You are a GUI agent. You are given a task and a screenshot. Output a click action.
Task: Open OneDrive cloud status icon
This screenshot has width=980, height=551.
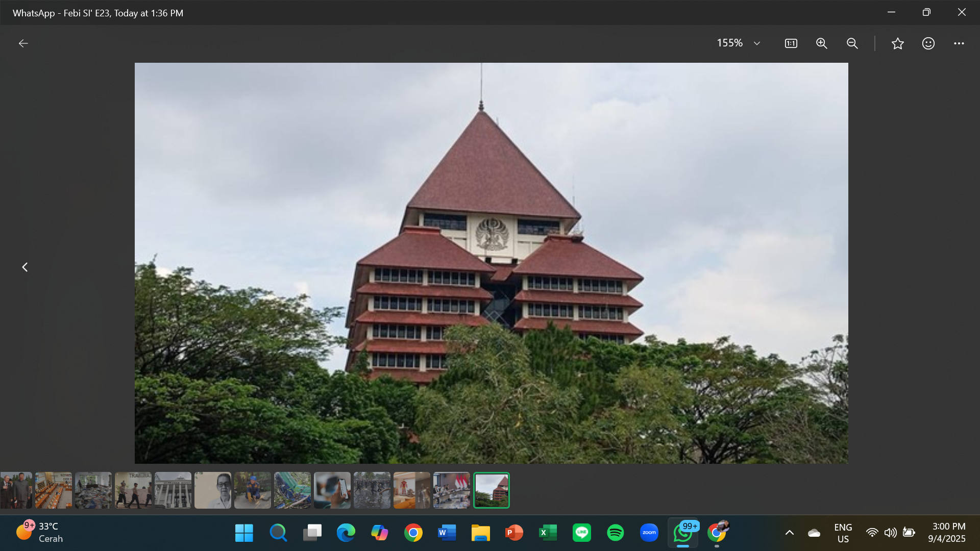point(814,533)
